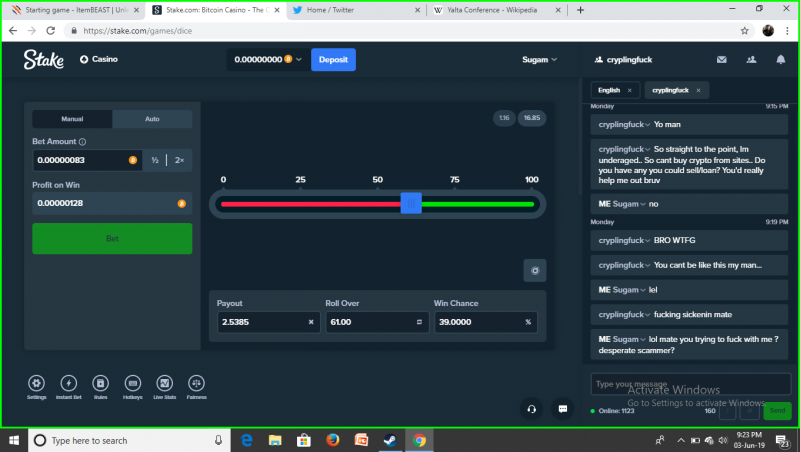This screenshot has height=452, width=800.
Task: Swap Roll Over to Roll Under
Action: pos(419,322)
